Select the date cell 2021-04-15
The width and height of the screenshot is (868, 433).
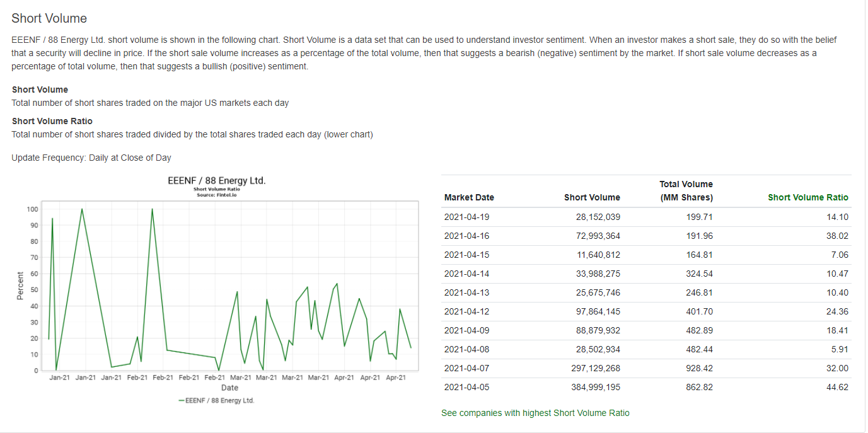[466, 255]
